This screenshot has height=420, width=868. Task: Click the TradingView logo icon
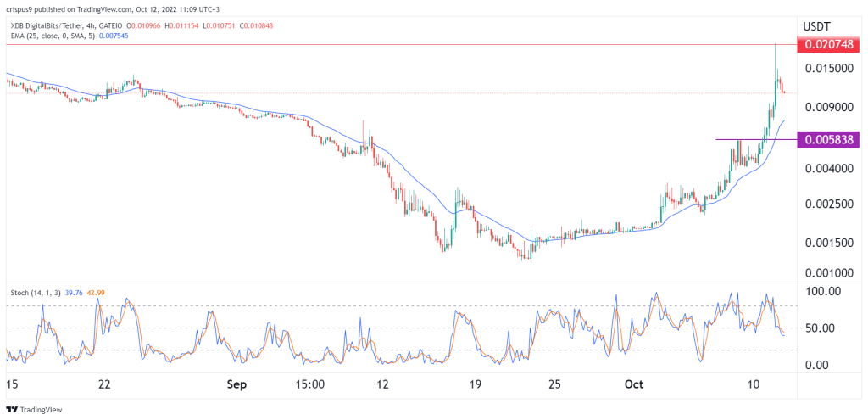pos(11,410)
